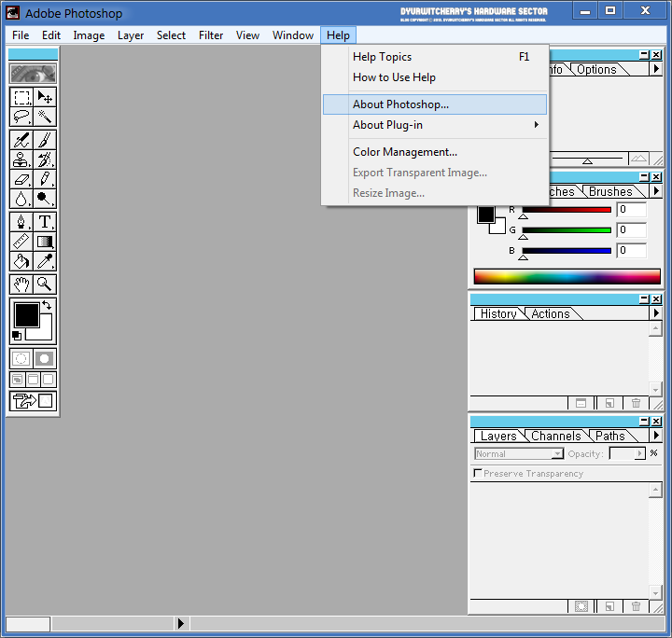
Task: Click add layer mask icon in Layers panel
Action: [581, 606]
